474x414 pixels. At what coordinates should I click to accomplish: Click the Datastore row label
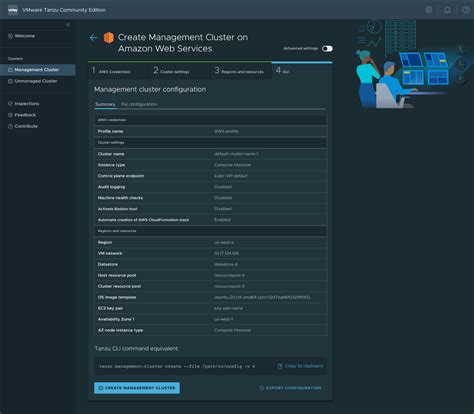coord(108,264)
